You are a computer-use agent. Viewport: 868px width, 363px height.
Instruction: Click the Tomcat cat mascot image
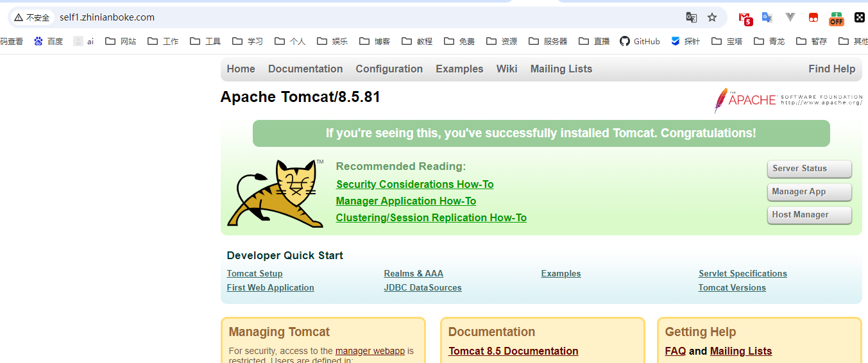(x=275, y=193)
